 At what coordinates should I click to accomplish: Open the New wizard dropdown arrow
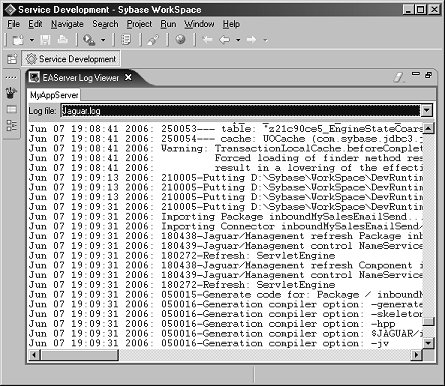coord(32,40)
